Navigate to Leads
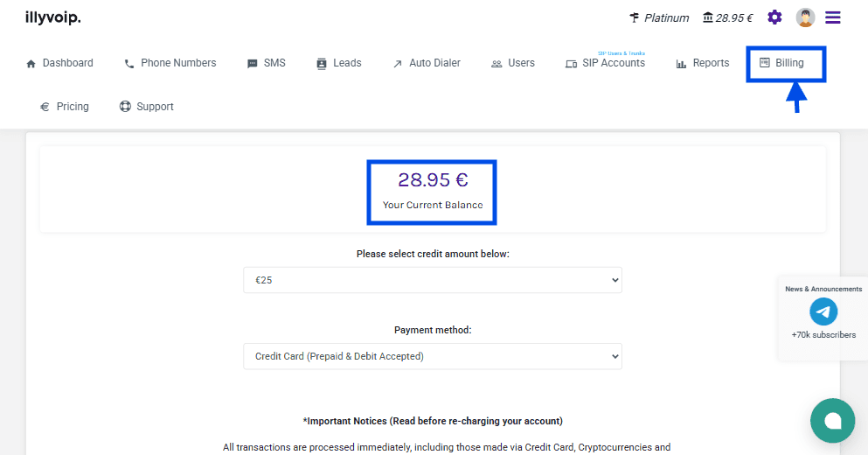This screenshot has height=455, width=868. pyautogui.click(x=338, y=63)
